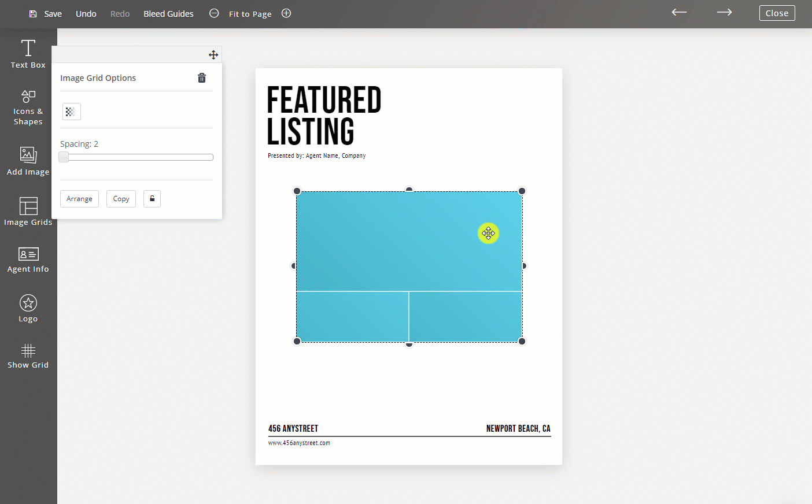Toggle Bleed Guides on the canvas
Screen dimensions: 812x504
tap(168, 13)
